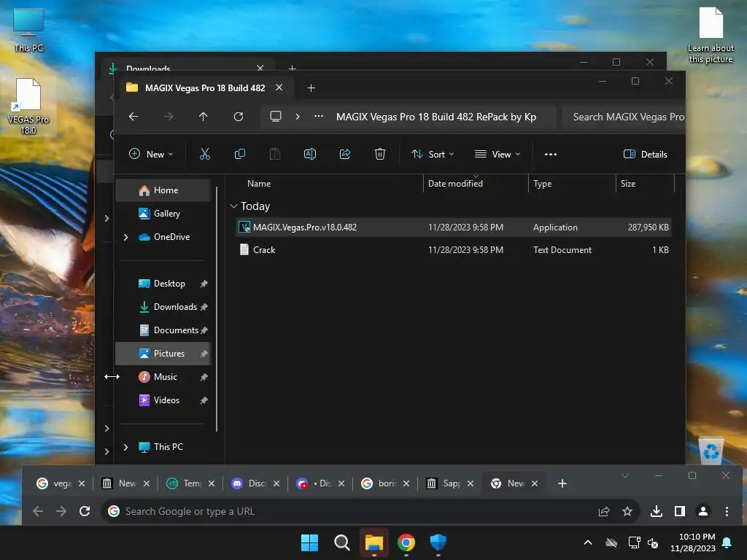This screenshot has width=747, height=560.
Task: Click the Search MAGIX Vegas Pro box
Action: pyautogui.click(x=624, y=117)
